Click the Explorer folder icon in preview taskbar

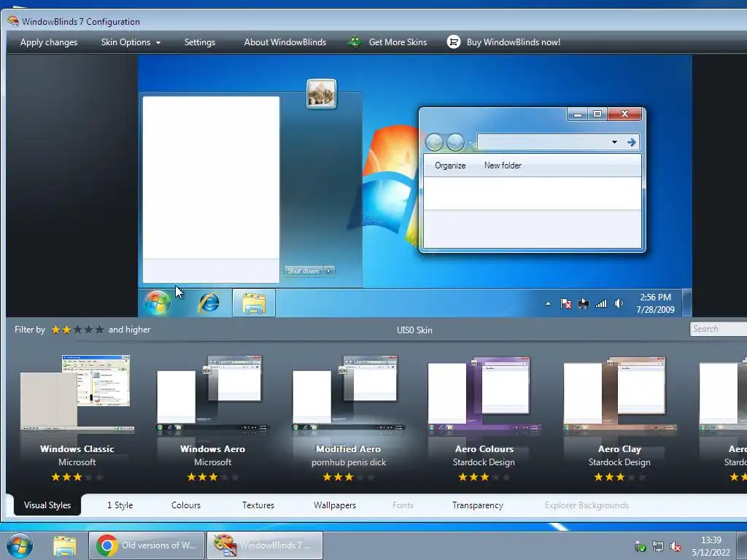[253, 303]
